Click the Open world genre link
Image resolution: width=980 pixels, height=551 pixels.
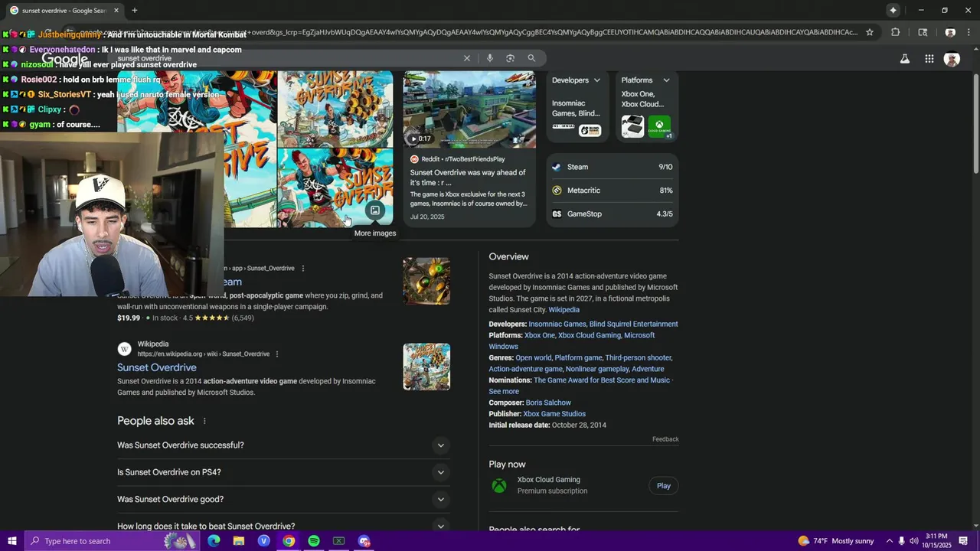point(533,358)
